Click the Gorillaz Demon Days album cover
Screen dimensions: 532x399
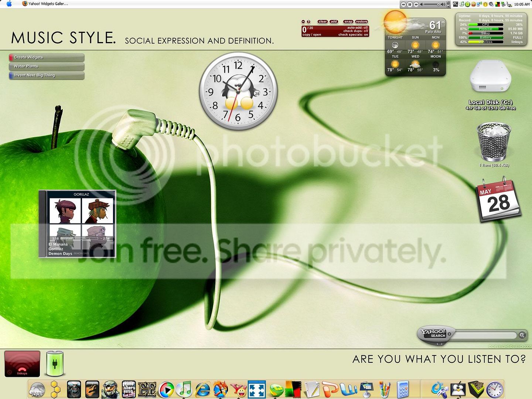coord(78,224)
